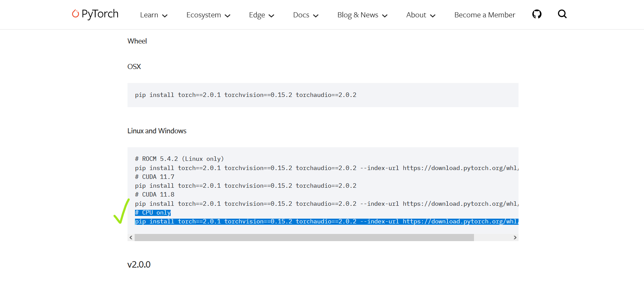The width and height of the screenshot is (644, 287).
Task: Open the search magnifier icon
Action: pos(562,14)
